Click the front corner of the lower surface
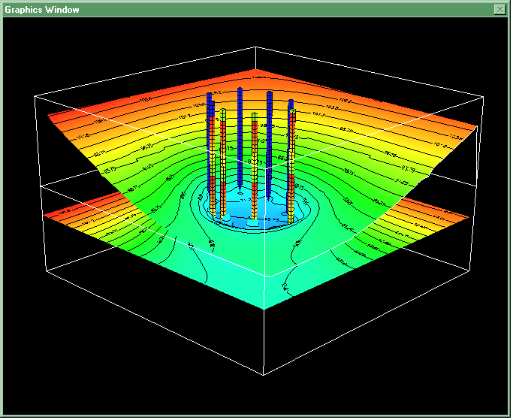Viewport: 513px width, 420px height. click(264, 307)
